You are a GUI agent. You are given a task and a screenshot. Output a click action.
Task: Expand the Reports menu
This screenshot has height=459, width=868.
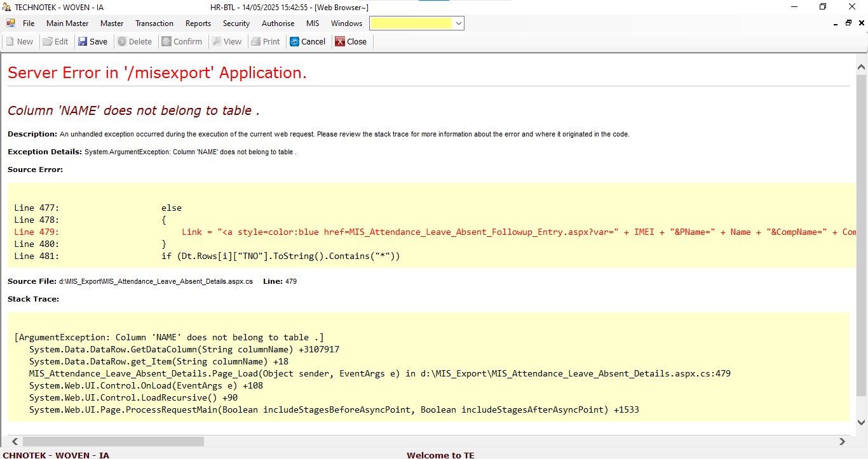(x=198, y=23)
